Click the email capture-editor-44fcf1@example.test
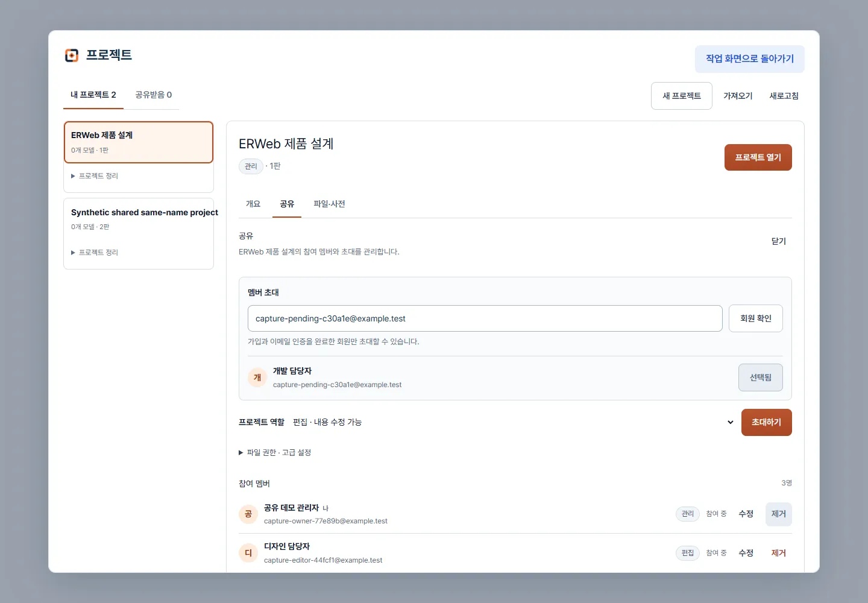The height and width of the screenshot is (603, 868). point(323,560)
